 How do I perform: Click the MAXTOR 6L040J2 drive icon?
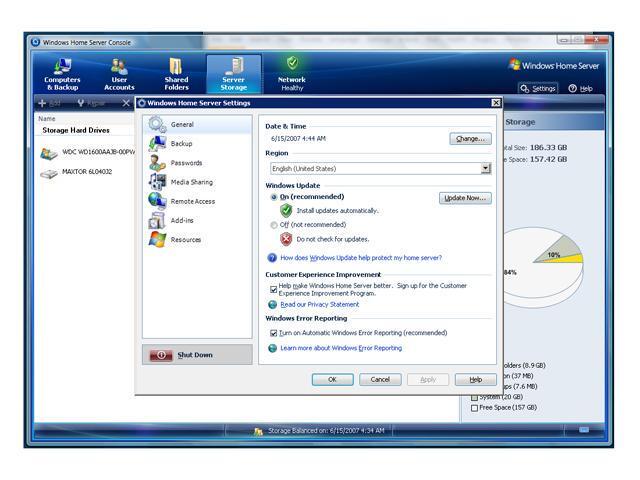click(49, 174)
